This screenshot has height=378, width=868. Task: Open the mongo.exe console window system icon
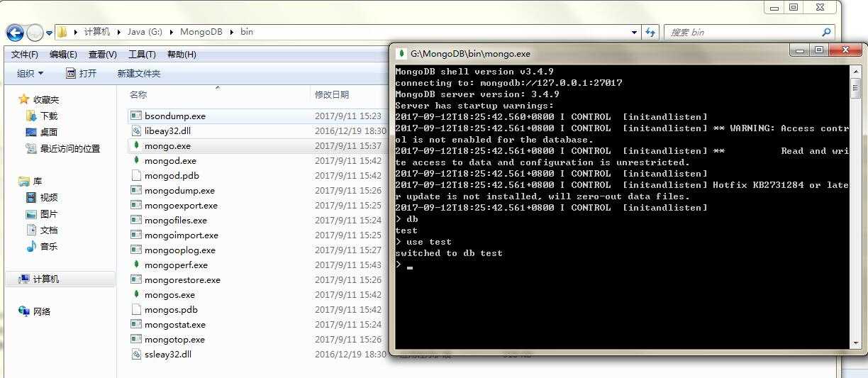coord(402,53)
